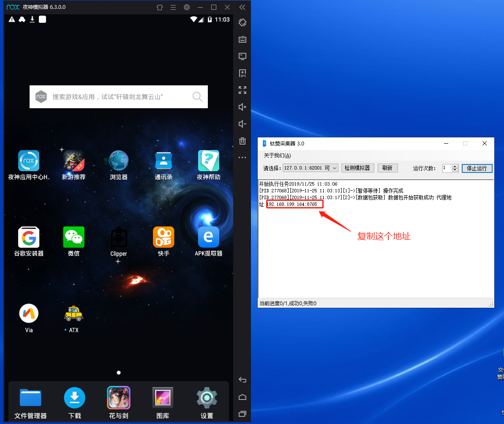Show more tools via three dots in sidebar
504x424 pixels.
242,157
